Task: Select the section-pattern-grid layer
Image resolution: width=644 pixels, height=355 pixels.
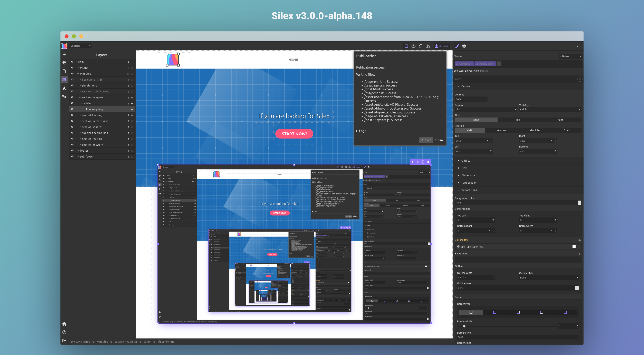Action: 95,121
